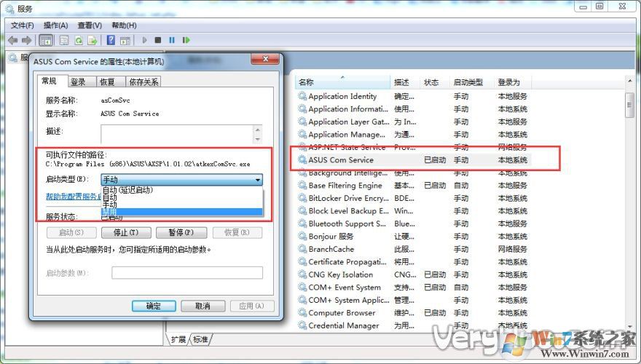Click the gear icon beside Bluetooth Support S...

(x=302, y=223)
